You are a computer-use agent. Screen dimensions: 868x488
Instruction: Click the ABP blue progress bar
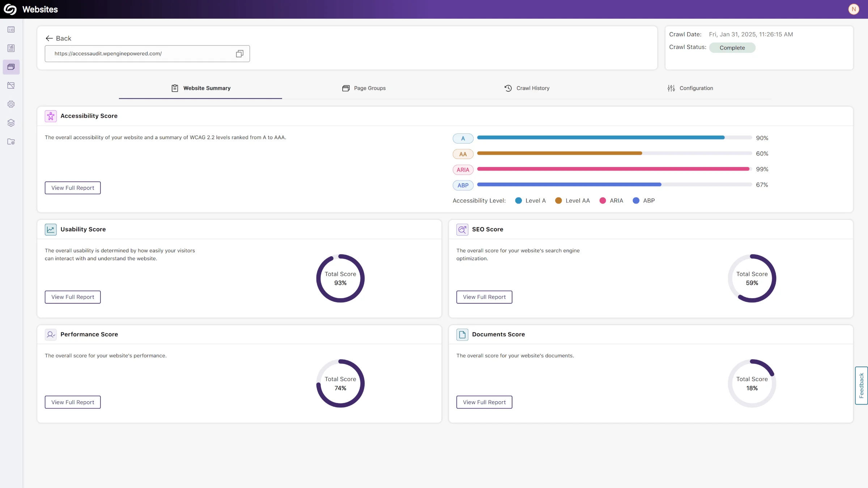tap(614, 184)
